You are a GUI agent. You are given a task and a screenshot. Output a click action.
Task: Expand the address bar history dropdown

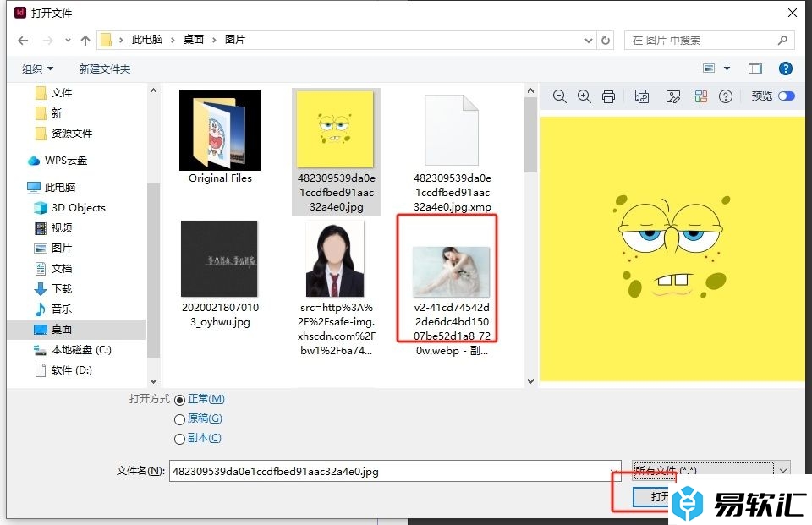point(589,40)
